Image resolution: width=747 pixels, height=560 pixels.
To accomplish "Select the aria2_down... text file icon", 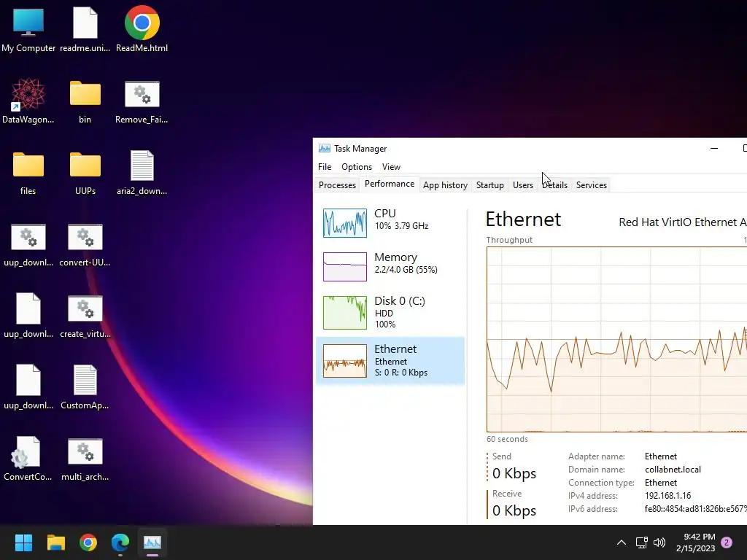I will (x=142, y=173).
